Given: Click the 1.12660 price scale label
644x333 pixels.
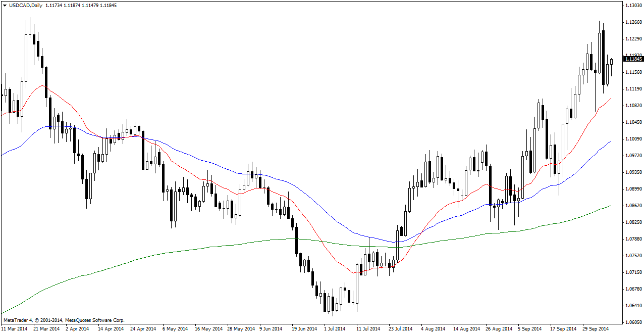Looking at the screenshot, I should pos(633,22).
